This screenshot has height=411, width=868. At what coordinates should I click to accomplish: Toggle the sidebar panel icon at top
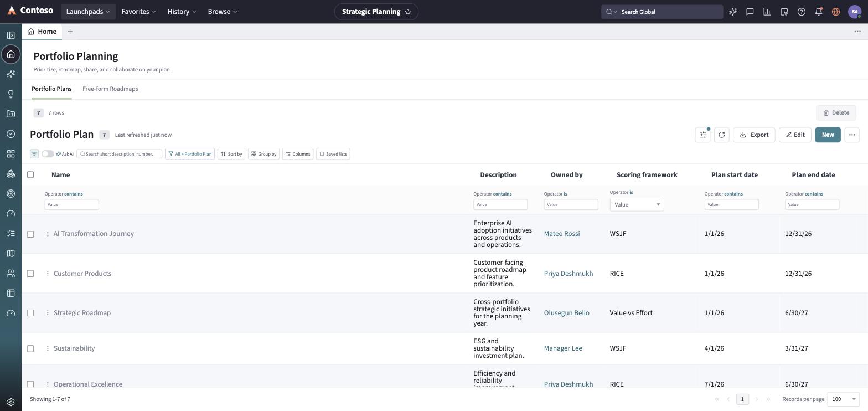[11, 35]
